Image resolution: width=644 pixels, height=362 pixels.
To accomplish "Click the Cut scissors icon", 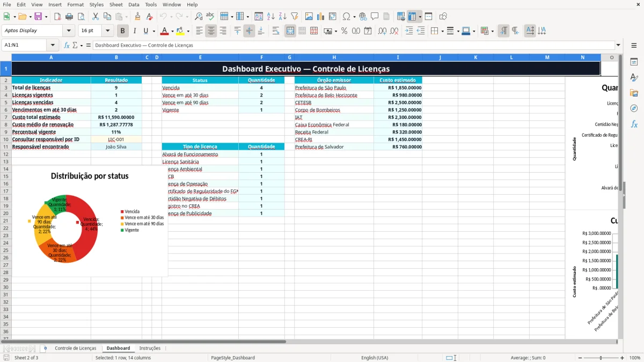I will click(x=95, y=17).
